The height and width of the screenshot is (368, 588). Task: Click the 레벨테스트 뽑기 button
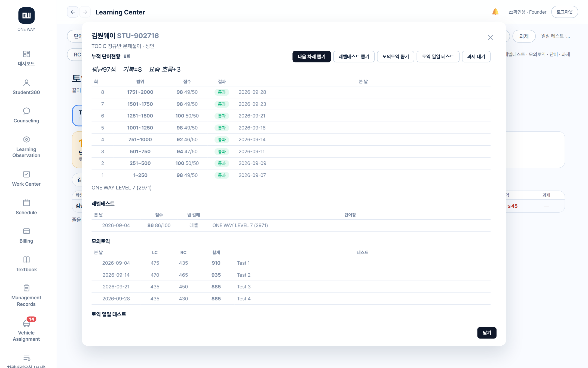354,56
